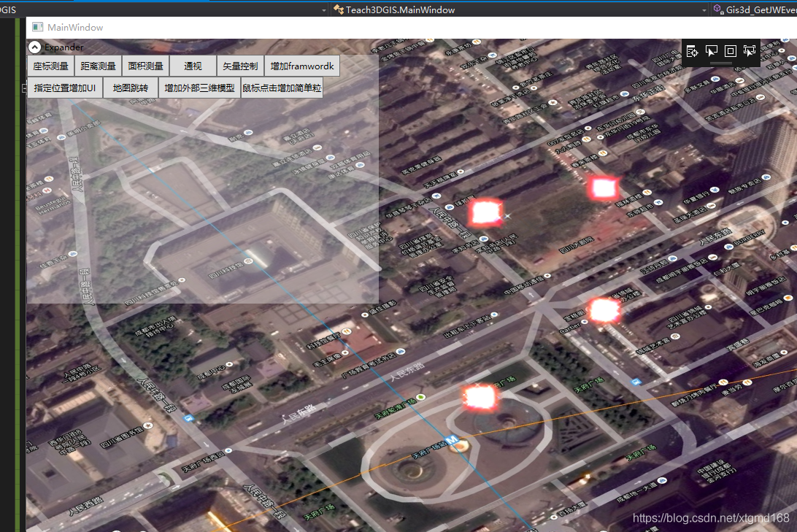Screen dimensions: 797x532
Task: Toggle Display Layout Adorners icon
Action: point(731,51)
